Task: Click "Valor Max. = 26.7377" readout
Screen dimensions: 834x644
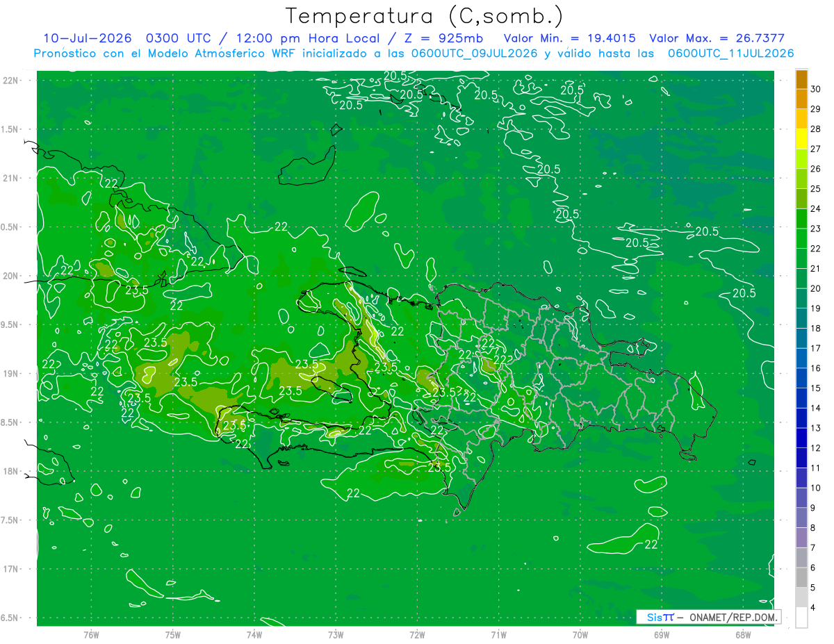Action: (x=717, y=38)
